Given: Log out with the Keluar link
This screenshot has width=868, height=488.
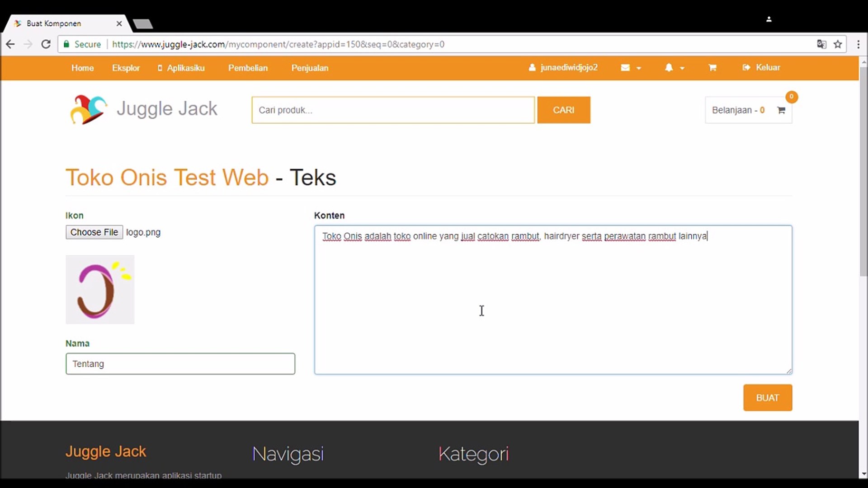Looking at the screenshot, I should (761, 67).
